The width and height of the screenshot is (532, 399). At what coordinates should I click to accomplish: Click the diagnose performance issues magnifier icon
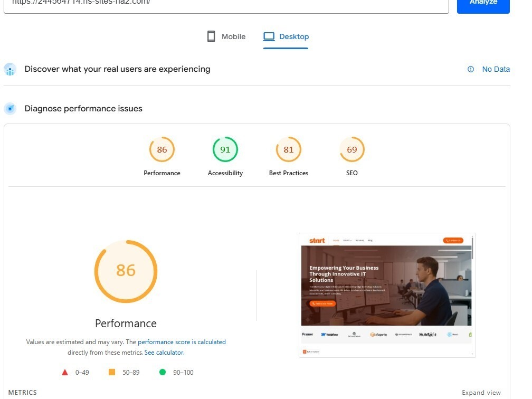(x=9, y=109)
